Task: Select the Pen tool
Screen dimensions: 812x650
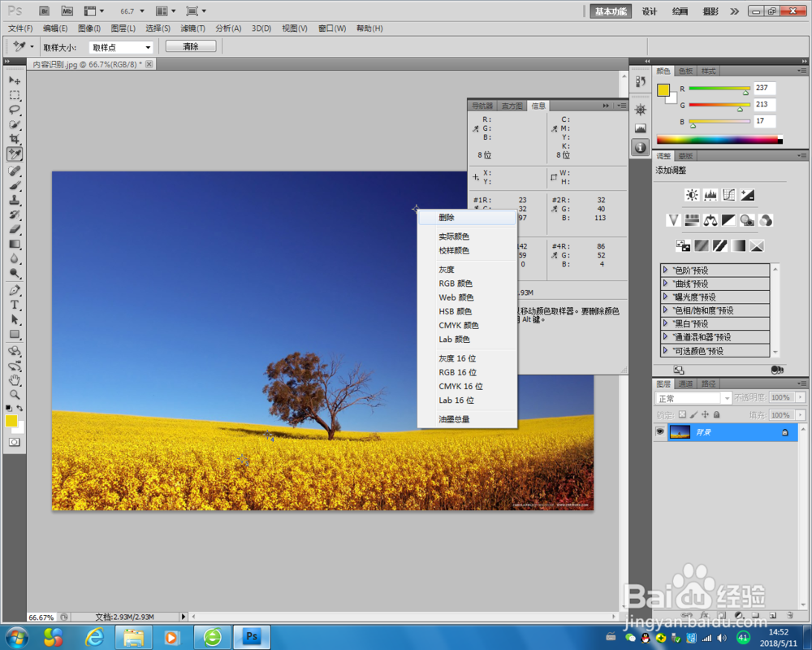Action: tap(15, 290)
